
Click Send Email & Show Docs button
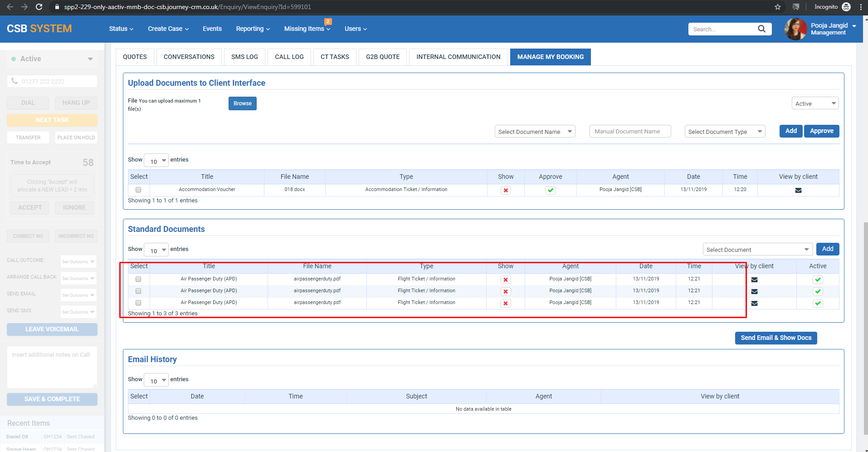[x=775, y=338]
